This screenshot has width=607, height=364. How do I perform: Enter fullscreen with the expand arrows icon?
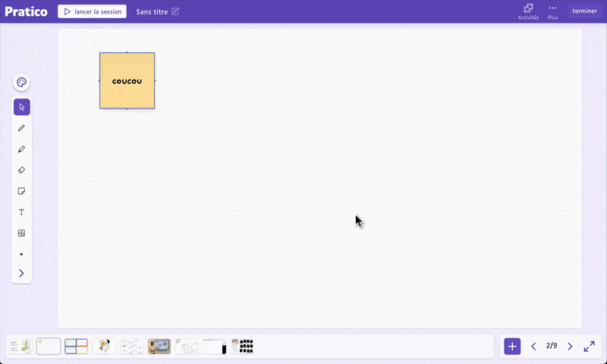point(590,347)
